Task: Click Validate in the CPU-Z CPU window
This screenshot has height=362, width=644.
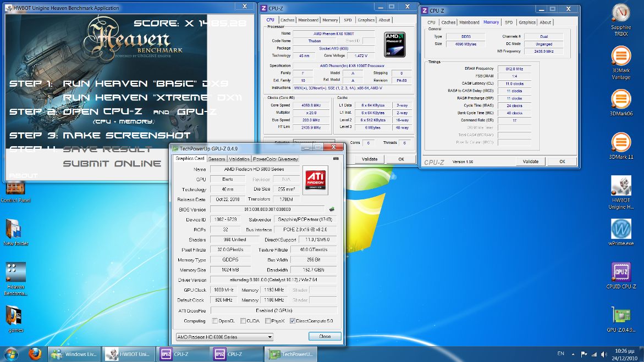Action: pos(369,159)
